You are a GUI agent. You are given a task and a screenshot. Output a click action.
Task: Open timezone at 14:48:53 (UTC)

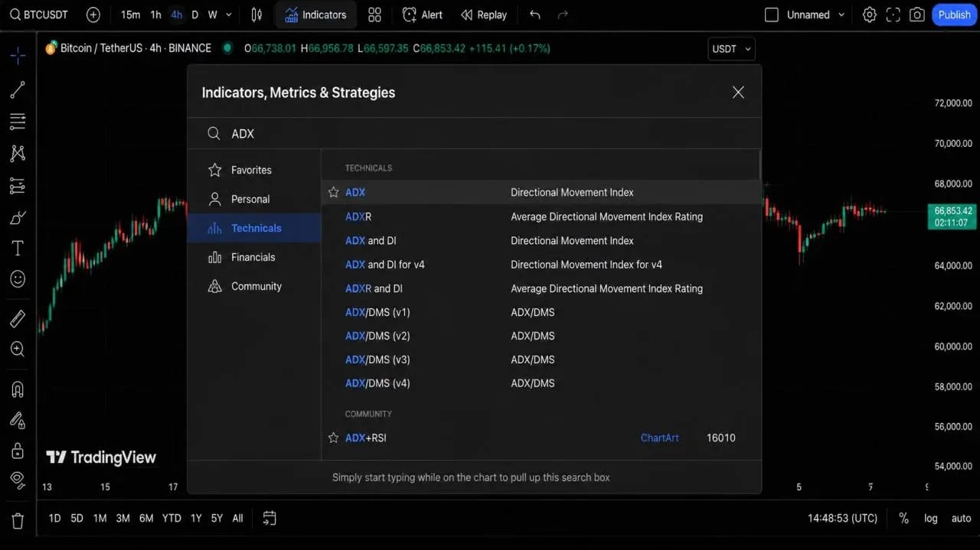pyautogui.click(x=842, y=518)
